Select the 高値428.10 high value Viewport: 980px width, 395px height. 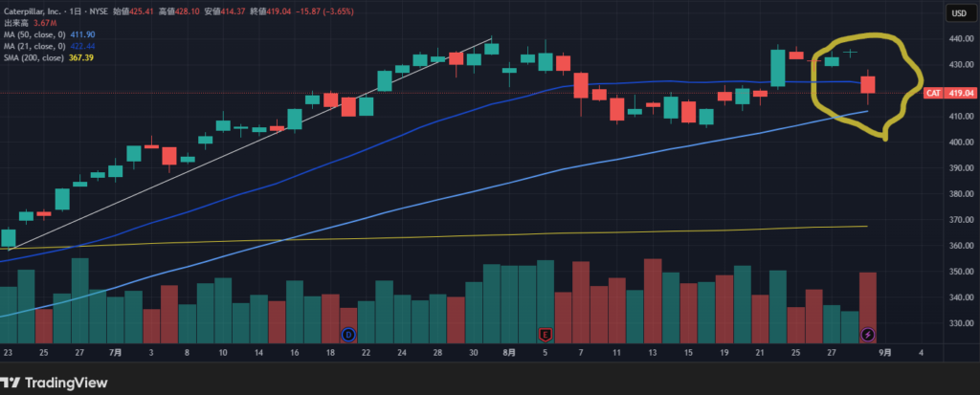178,11
